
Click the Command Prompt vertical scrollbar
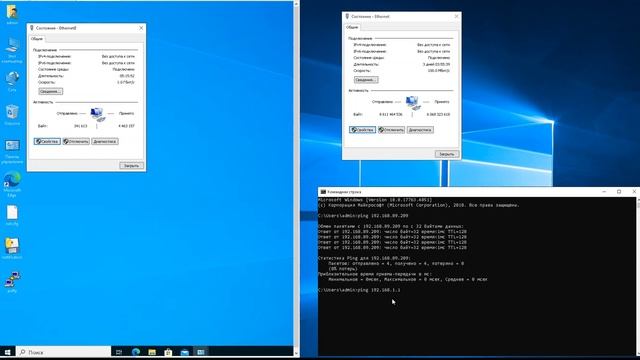coord(638,276)
